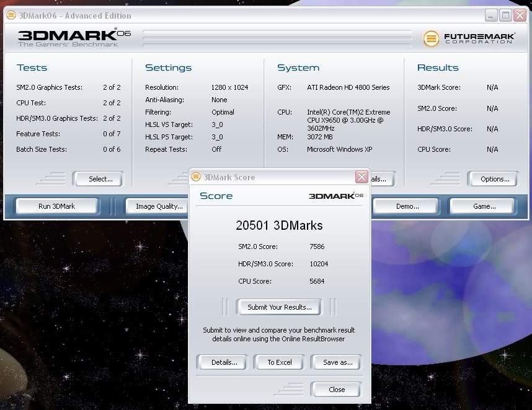Viewport: 532px width, 410px height.
Task: Click Submit Your Results... in the Score dialog
Action: 279,307
